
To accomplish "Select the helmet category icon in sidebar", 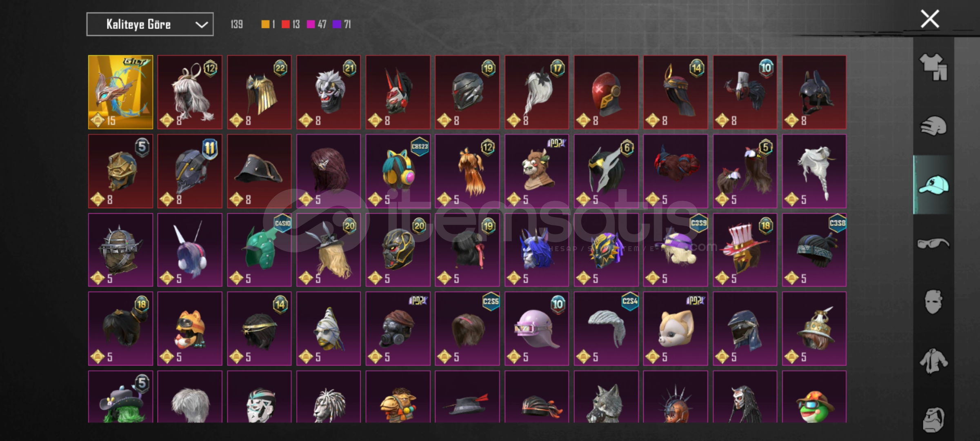I will pos(933,126).
